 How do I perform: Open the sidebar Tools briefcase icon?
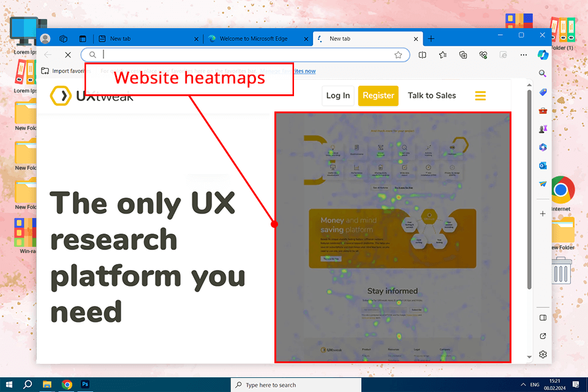(x=543, y=110)
